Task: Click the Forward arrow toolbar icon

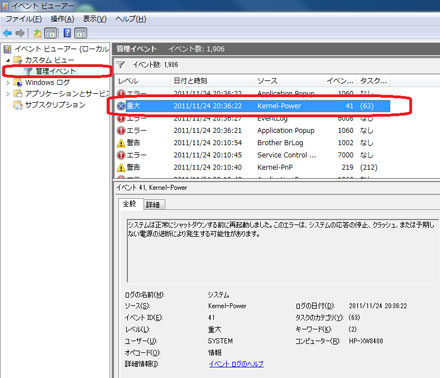Action: point(20,33)
